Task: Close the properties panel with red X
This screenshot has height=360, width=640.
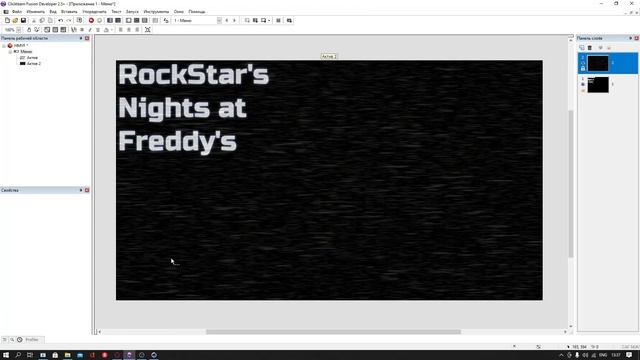Action: [x=87, y=190]
